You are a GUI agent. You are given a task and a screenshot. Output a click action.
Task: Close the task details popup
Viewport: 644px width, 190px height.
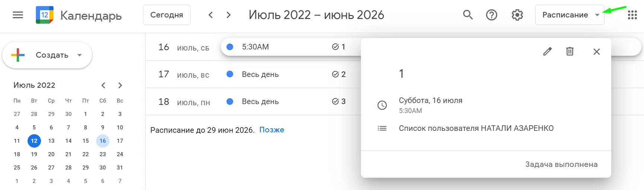(x=596, y=51)
